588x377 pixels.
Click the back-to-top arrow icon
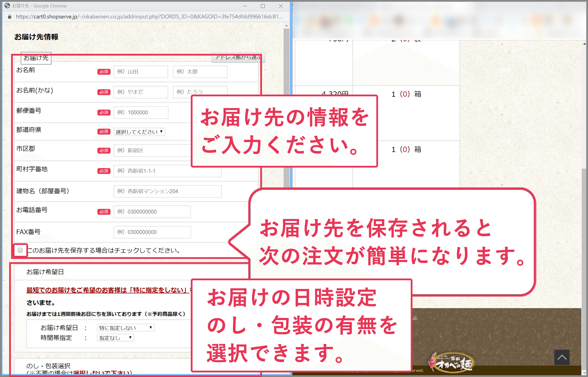(x=562, y=357)
